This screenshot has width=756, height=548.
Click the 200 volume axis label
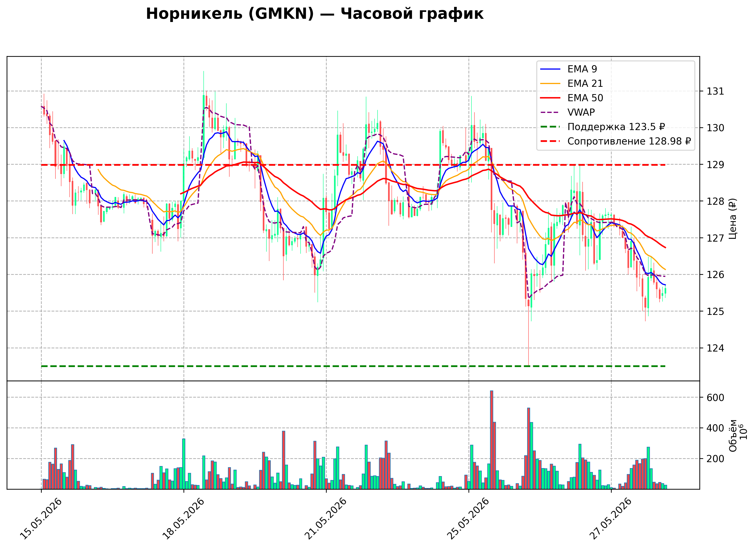point(715,459)
